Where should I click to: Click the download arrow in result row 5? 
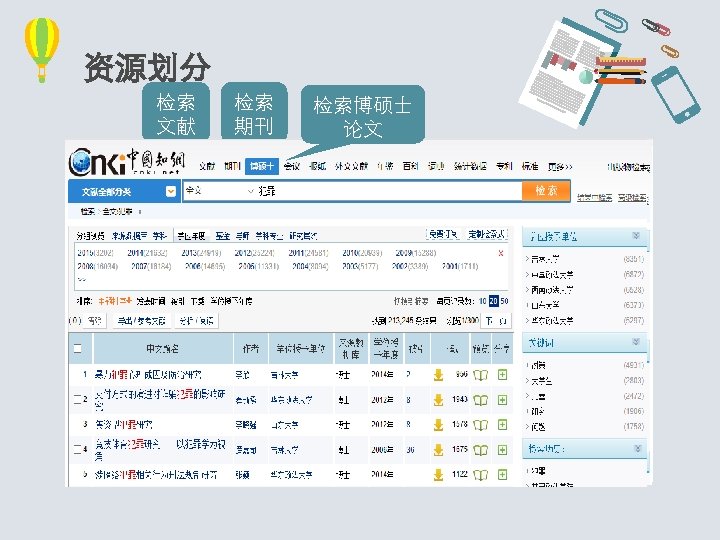tap(439, 474)
